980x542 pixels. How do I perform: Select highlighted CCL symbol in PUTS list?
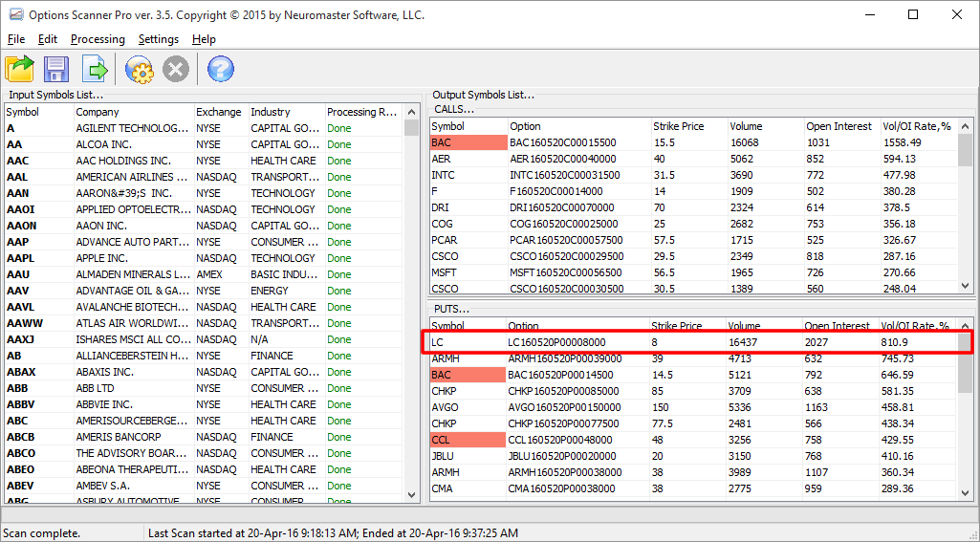[x=468, y=440]
